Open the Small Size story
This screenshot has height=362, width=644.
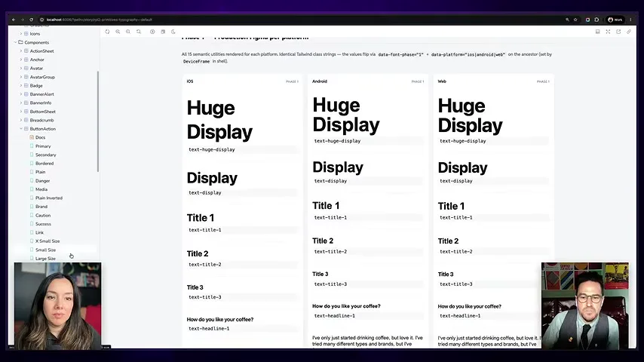[45, 250]
